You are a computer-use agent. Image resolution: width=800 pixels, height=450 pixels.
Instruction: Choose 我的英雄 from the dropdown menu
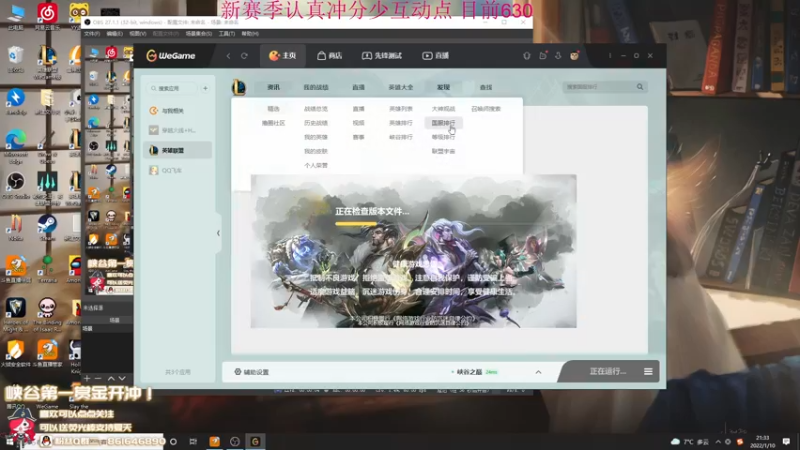[x=316, y=137]
